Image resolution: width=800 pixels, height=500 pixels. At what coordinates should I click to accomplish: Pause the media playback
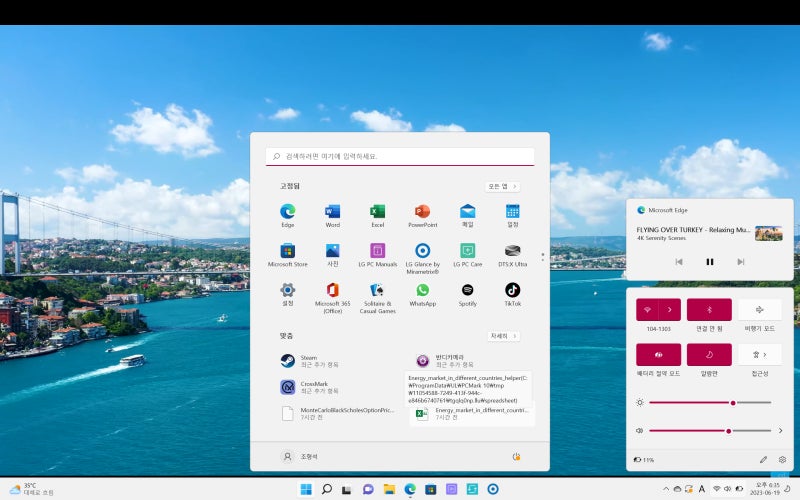(709, 262)
